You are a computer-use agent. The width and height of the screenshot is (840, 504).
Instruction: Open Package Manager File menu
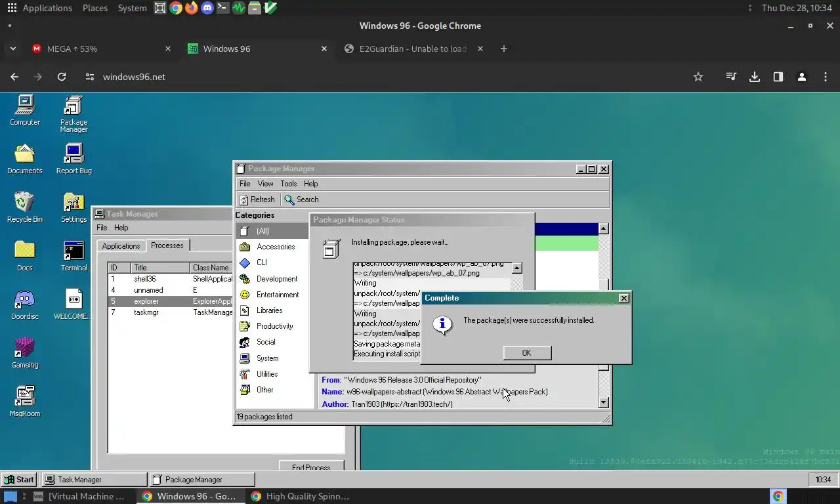click(245, 184)
